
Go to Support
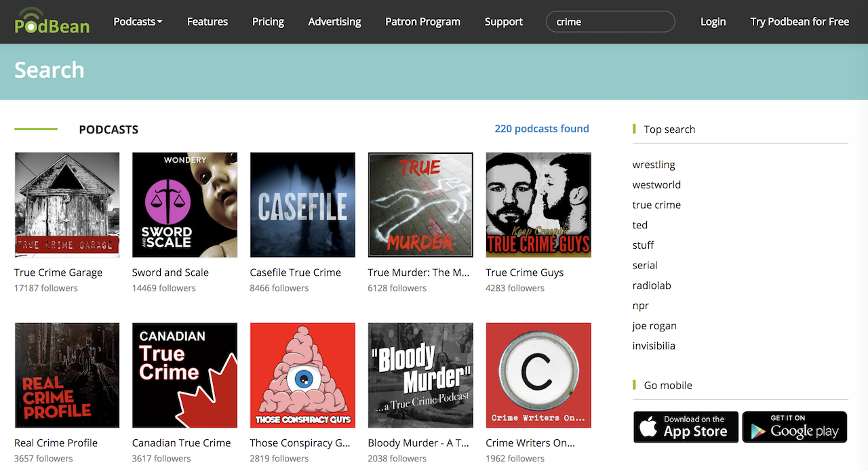point(503,22)
